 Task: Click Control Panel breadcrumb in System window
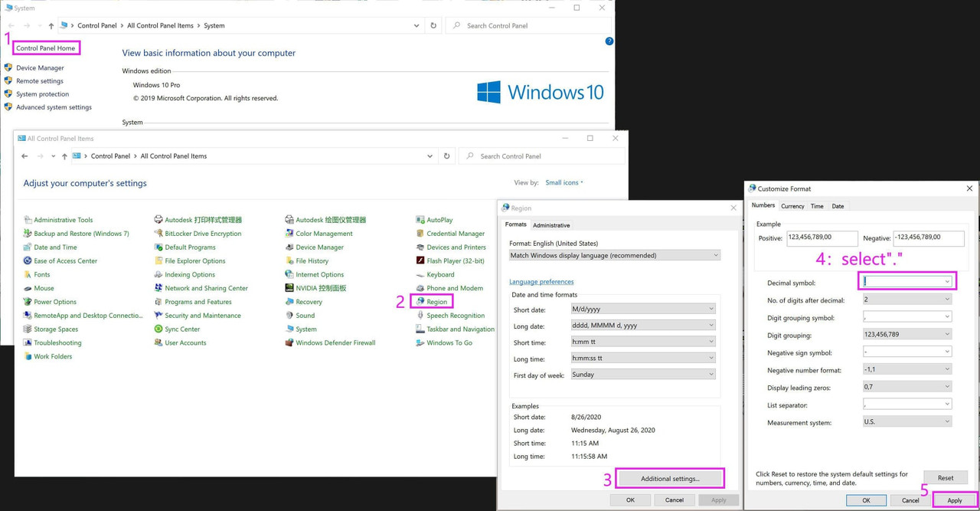[x=97, y=26]
